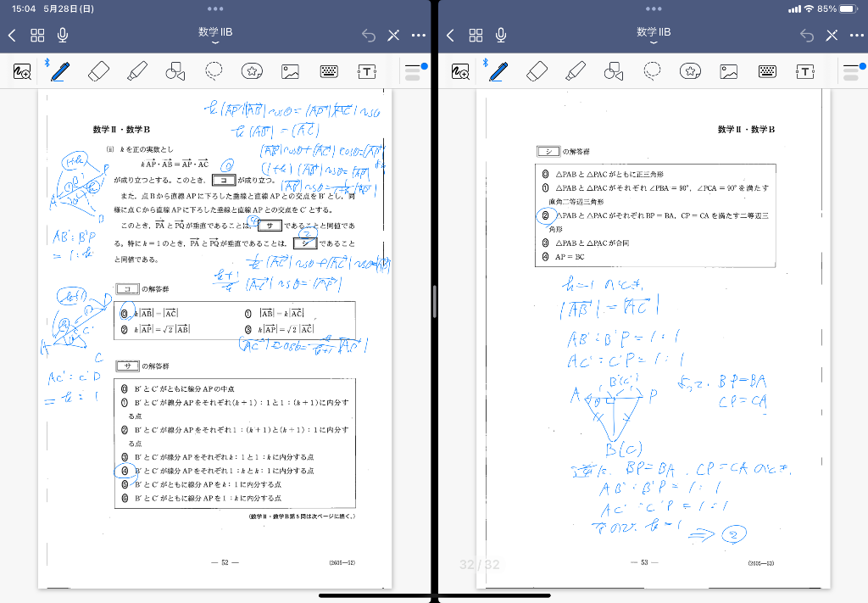Expand the 数学IIB title dropdown in right pane
The image size is (868, 603).
click(654, 35)
